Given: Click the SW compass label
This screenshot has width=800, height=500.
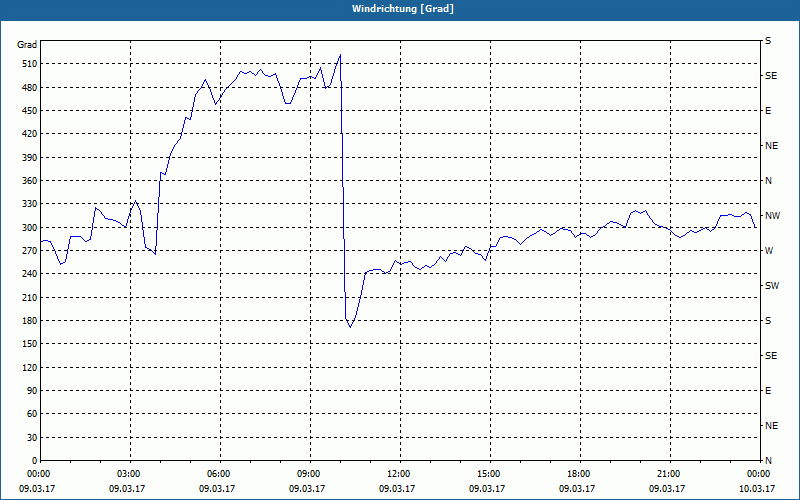Looking at the screenshot, I should pyautogui.click(x=772, y=286).
